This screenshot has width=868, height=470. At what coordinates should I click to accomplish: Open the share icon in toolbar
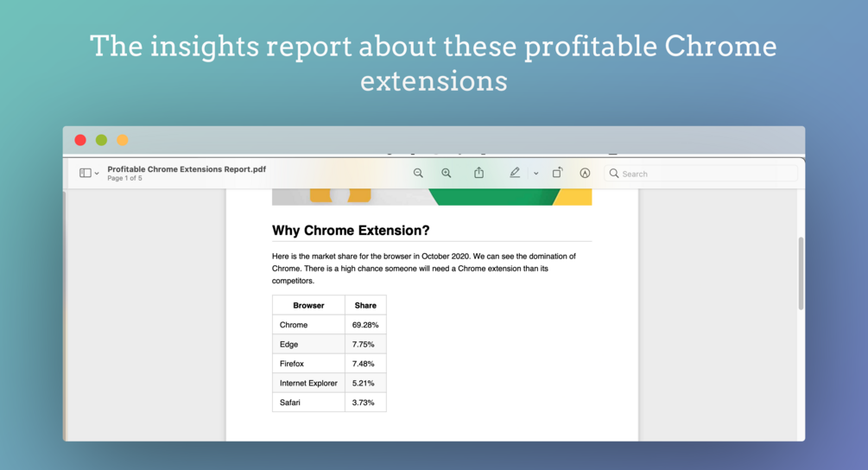tap(478, 173)
